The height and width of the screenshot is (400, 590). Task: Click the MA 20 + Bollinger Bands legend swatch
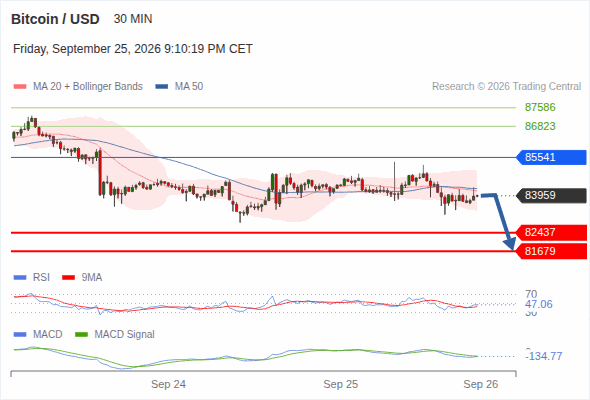click(x=20, y=87)
